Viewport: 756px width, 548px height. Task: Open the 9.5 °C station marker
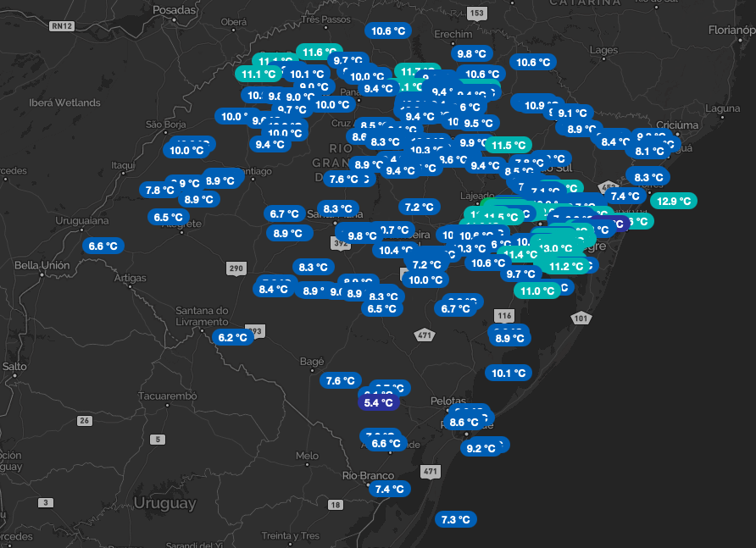point(478,124)
